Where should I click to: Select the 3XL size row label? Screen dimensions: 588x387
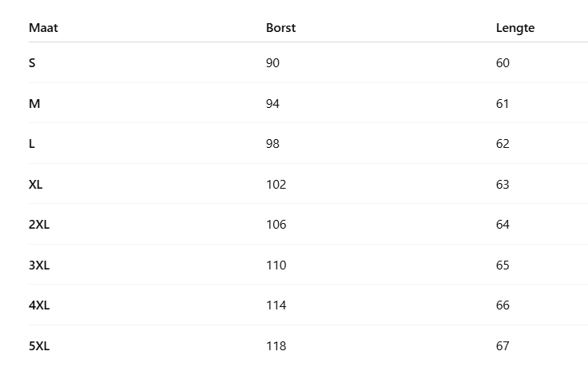(39, 265)
